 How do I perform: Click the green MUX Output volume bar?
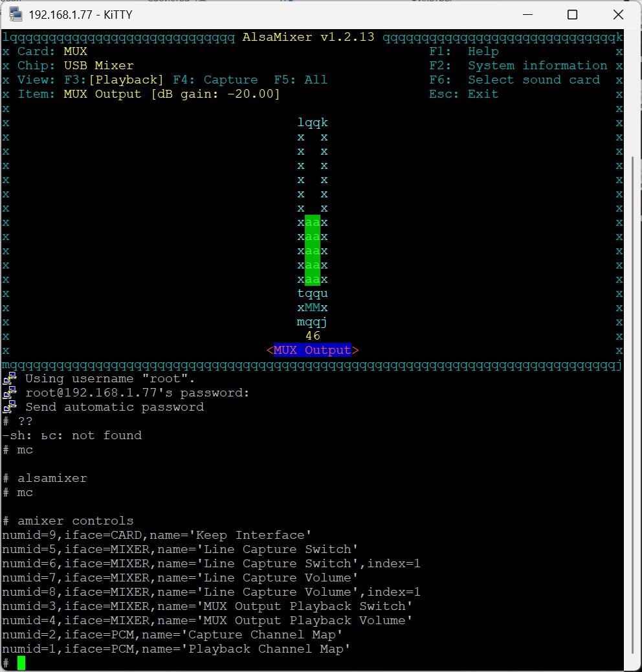(313, 251)
